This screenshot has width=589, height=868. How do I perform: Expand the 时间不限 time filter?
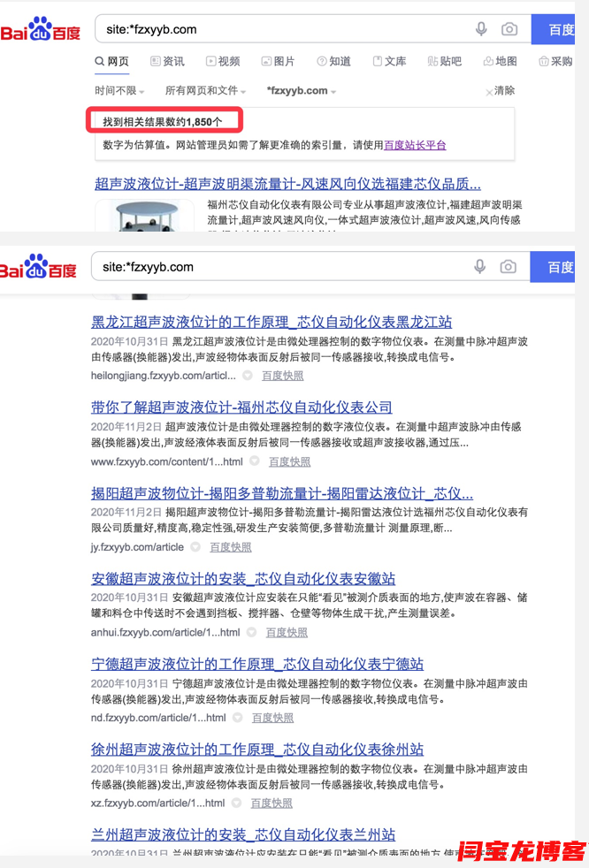point(119,91)
